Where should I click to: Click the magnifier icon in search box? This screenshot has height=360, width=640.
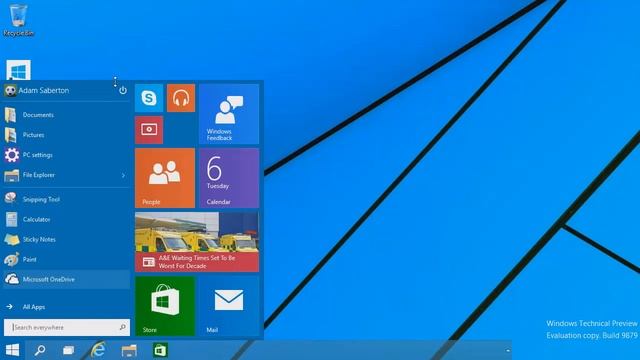(122, 327)
